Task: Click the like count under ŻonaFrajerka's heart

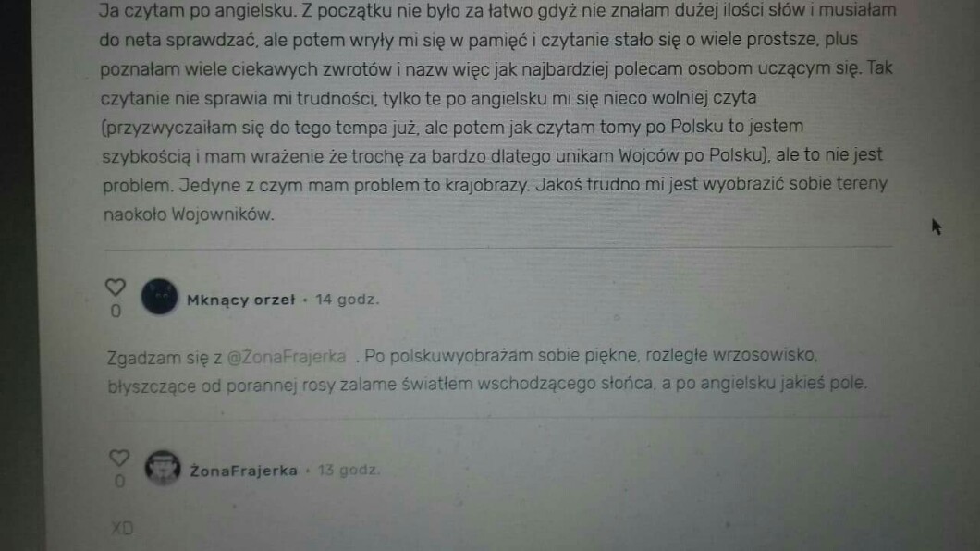Action: (119, 481)
